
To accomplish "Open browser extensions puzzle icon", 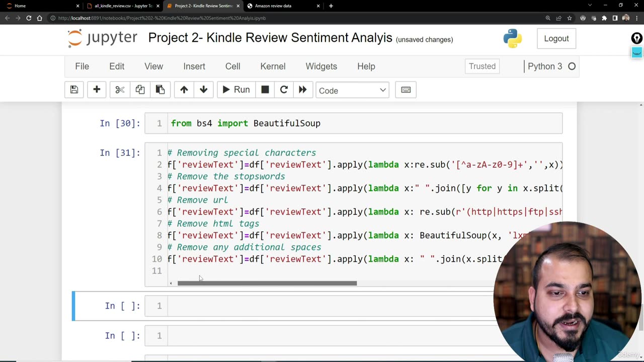I will click(604, 18).
